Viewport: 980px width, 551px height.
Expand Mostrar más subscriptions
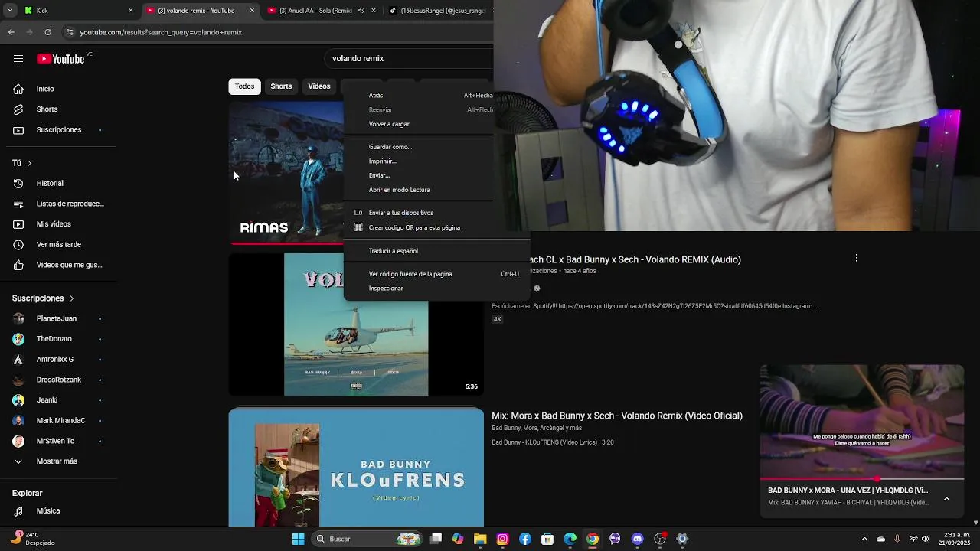tap(58, 461)
